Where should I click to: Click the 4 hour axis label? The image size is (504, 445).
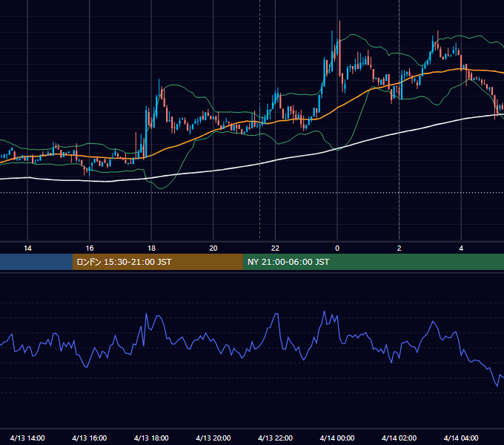tap(461, 248)
